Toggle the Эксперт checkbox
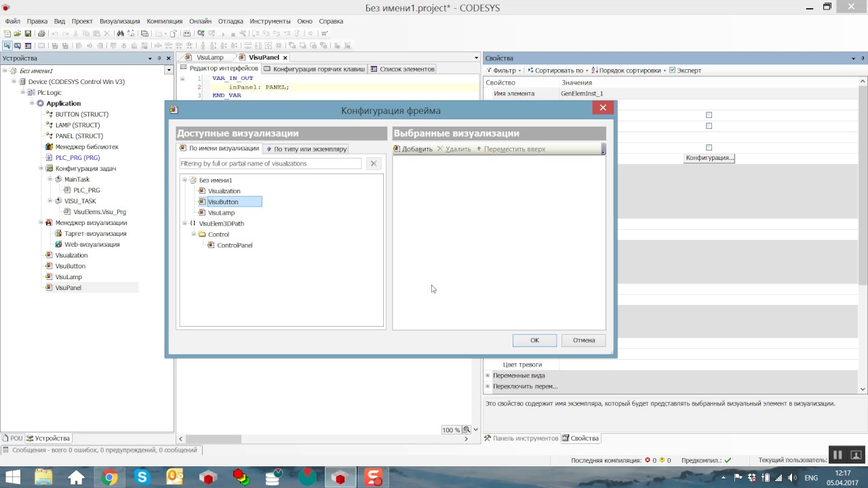868x488 pixels. [673, 70]
